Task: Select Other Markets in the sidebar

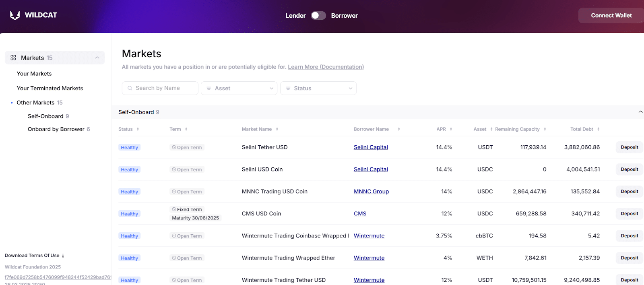Action: tap(35, 103)
